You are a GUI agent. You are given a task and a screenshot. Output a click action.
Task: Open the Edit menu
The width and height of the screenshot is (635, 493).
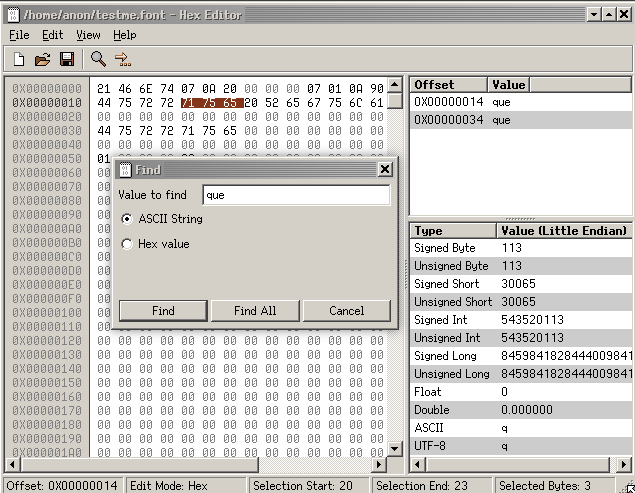click(x=52, y=35)
